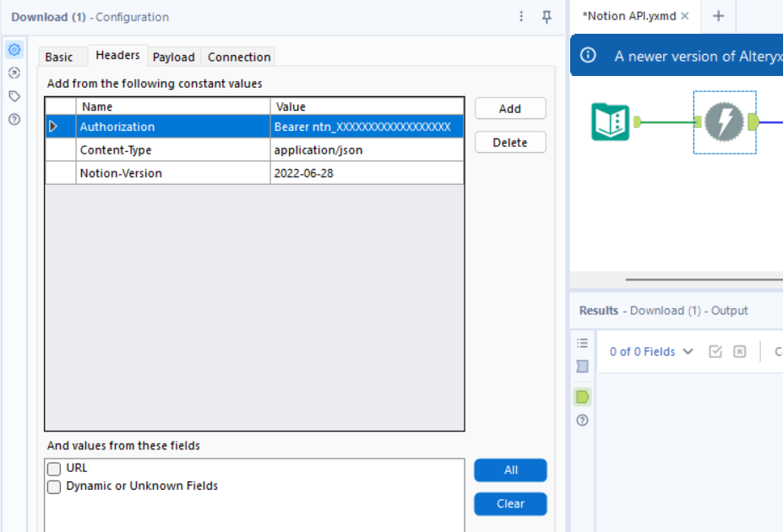Close the Notion API.yxmd tab

pyautogui.click(x=685, y=16)
